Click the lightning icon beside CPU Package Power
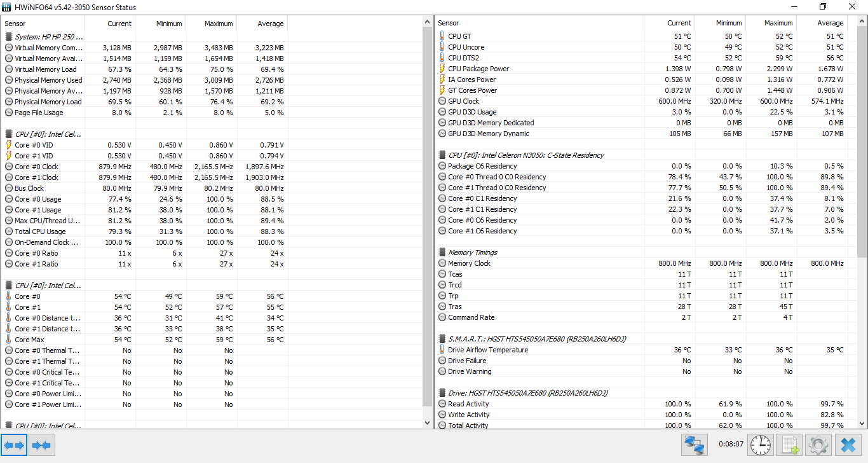Image resolution: width=868 pixels, height=463 pixels. [442, 69]
